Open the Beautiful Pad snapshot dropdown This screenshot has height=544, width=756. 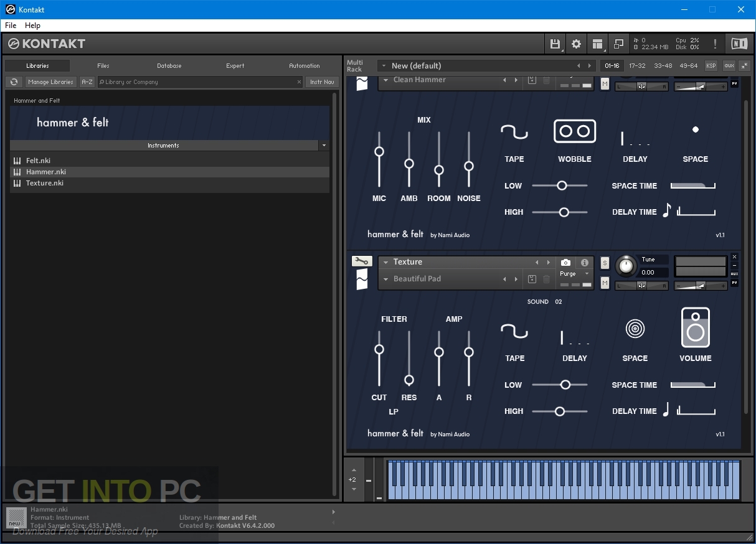click(385, 279)
